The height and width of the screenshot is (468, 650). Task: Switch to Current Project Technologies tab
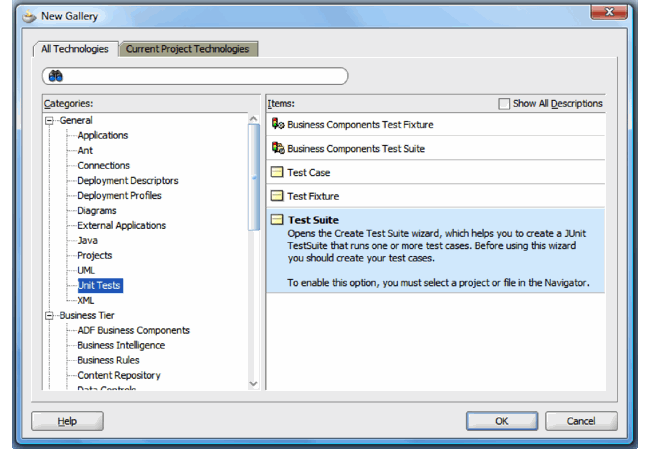(x=188, y=49)
